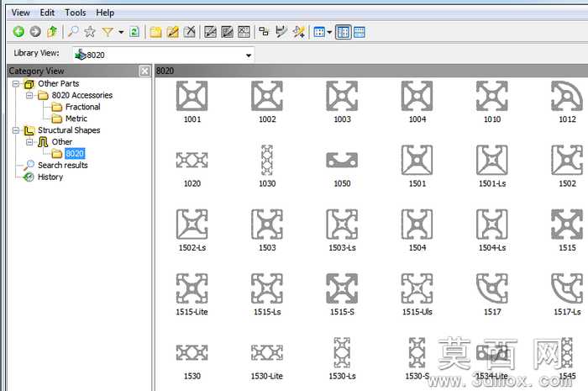This screenshot has width=588, height=391.
Task: Edit category with the folder pencil icon
Action: click(173, 32)
